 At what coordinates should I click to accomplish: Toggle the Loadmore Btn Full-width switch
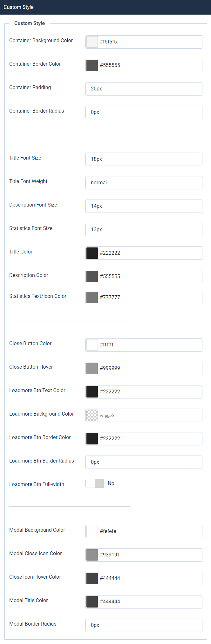coord(95,483)
